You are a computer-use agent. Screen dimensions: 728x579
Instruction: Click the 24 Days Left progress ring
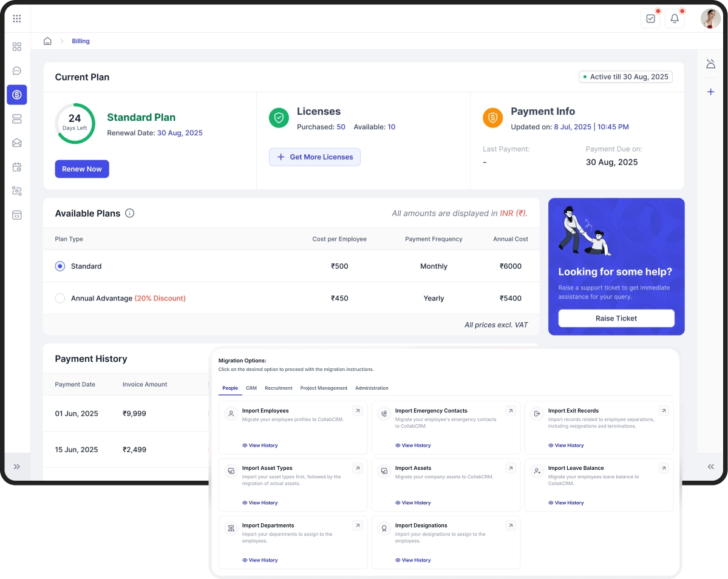[75, 123]
